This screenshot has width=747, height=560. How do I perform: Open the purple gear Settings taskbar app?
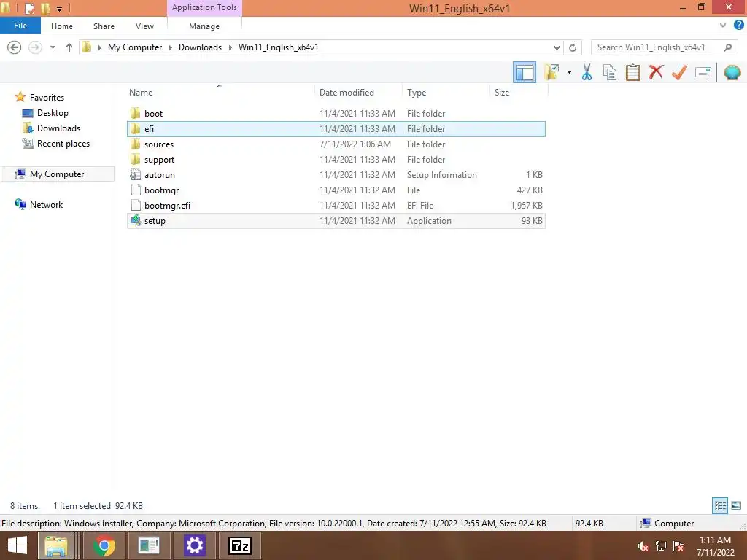[194, 545]
